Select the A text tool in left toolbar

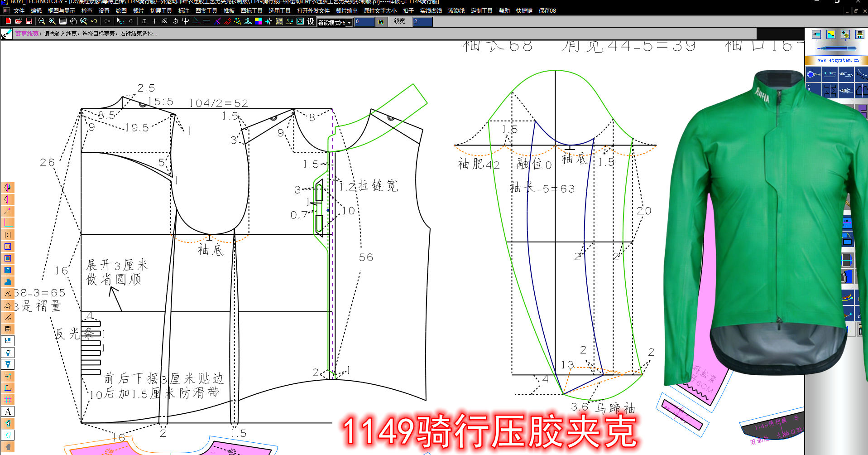click(x=8, y=411)
